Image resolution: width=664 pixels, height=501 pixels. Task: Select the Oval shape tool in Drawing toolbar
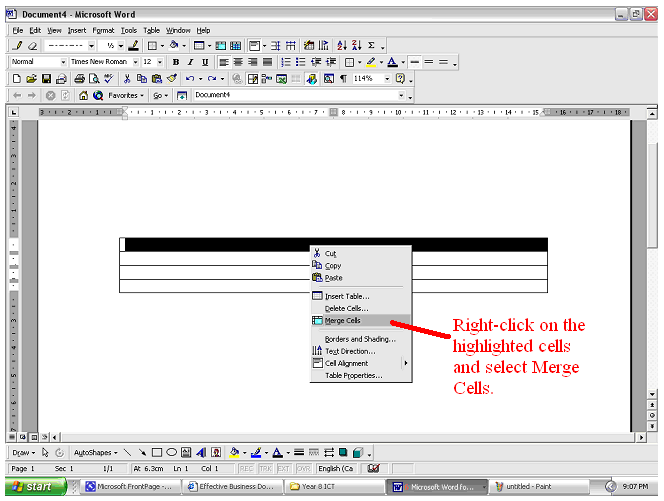pos(172,452)
